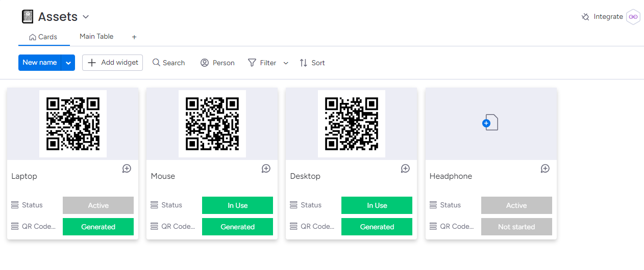Start a conversation on the Mouse card
This screenshot has width=644, height=270.
coord(266,169)
